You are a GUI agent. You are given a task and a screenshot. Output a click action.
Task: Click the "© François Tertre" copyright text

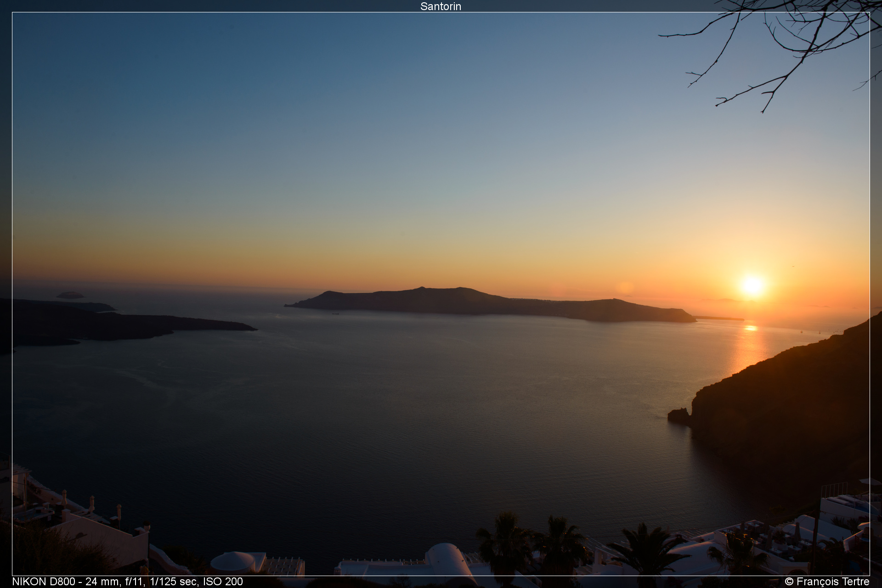[x=827, y=581]
